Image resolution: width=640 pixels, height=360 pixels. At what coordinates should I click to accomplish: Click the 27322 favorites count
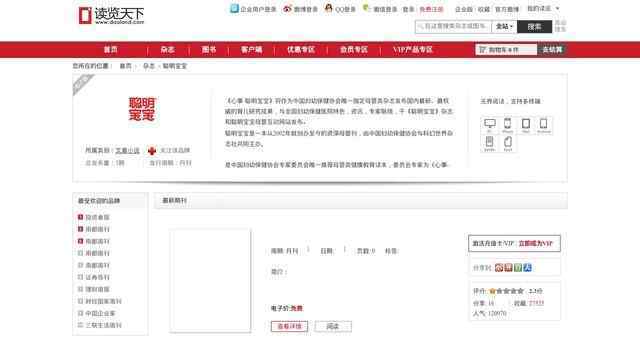[536, 303]
